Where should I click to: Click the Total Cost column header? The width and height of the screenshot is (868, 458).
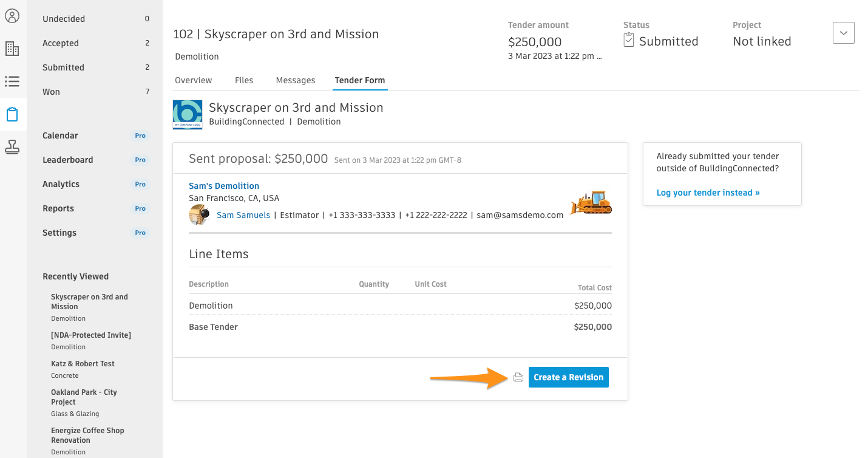pos(595,288)
